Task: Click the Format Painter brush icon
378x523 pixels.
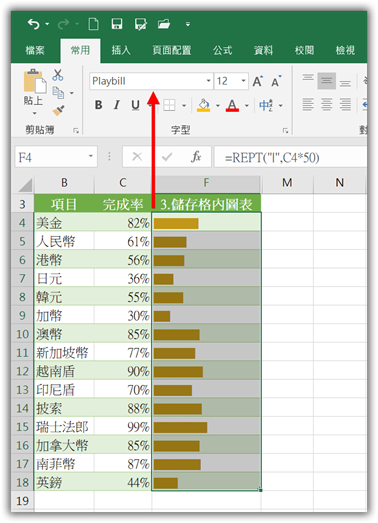Action: pos(58,110)
